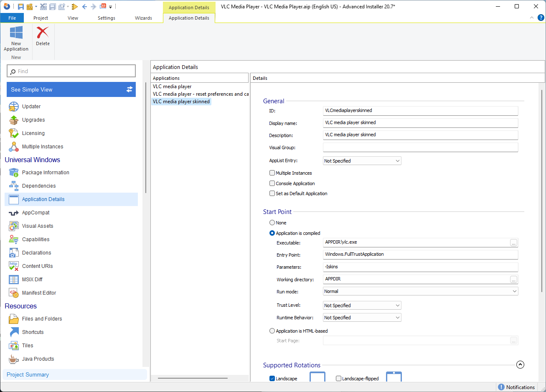
Task: Open Licensing page via its key icon
Action: pos(14,133)
